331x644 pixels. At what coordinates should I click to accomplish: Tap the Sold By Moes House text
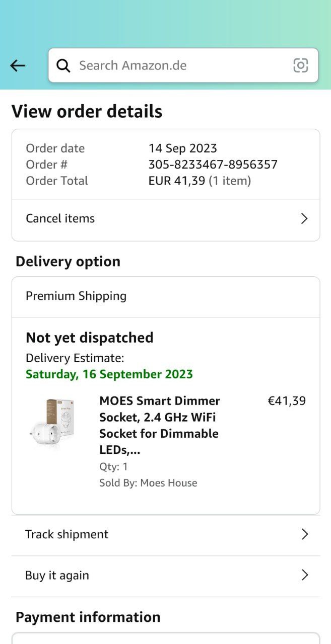click(x=148, y=483)
